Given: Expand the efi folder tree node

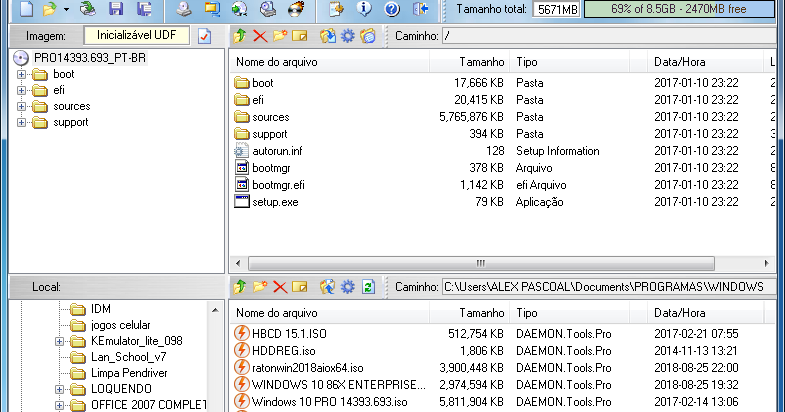Looking at the screenshot, I should [x=21, y=91].
